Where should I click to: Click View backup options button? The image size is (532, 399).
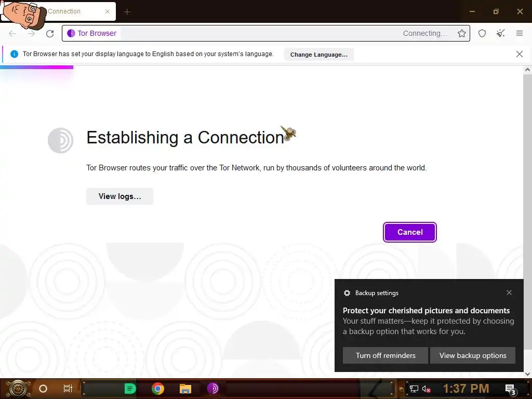coord(473,355)
